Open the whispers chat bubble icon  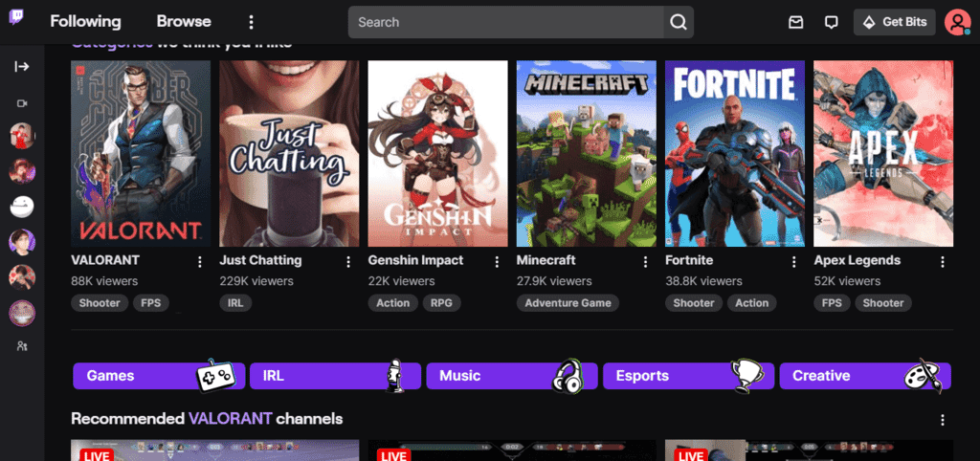coord(831,23)
